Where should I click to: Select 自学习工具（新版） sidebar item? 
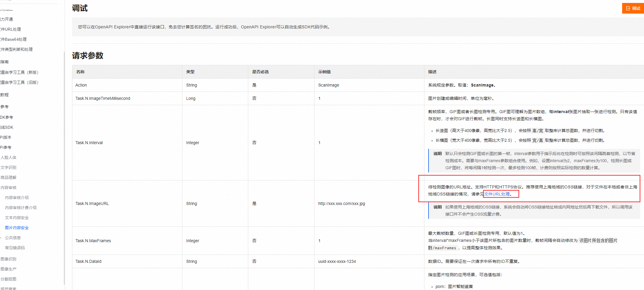coord(19,72)
